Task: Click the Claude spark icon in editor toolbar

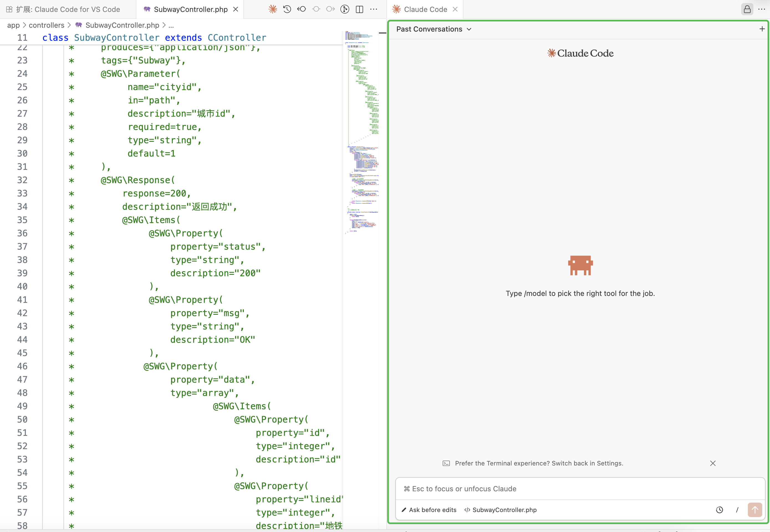Action: click(x=272, y=9)
